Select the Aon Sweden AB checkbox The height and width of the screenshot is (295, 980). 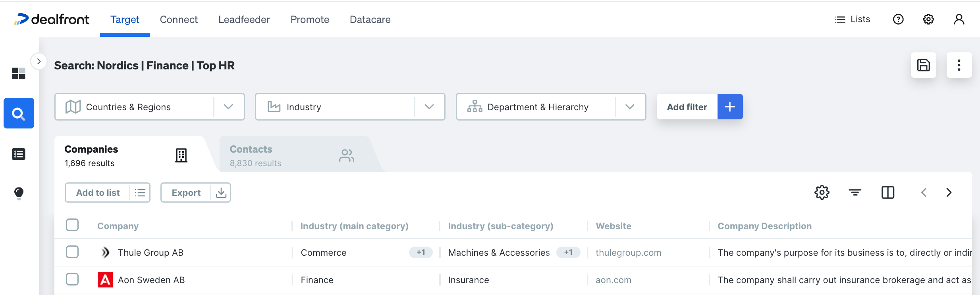72,280
